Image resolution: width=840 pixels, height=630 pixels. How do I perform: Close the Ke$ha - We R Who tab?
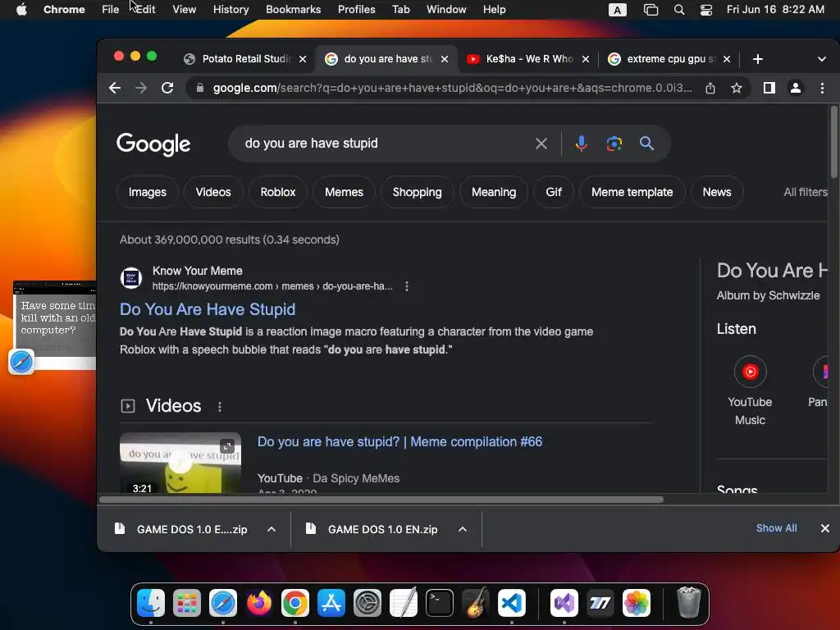[586, 59]
